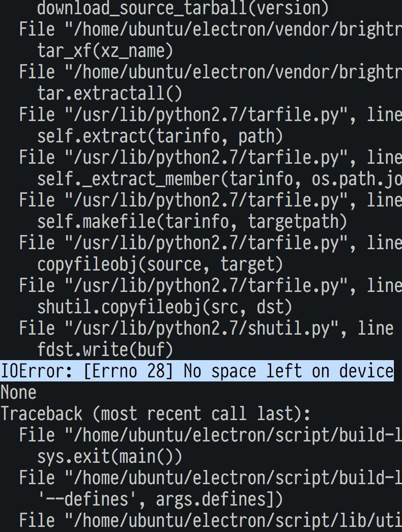Click the '--defines', args.defines line
Image resolution: width=402 pixels, height=532 pixels.
160,499
